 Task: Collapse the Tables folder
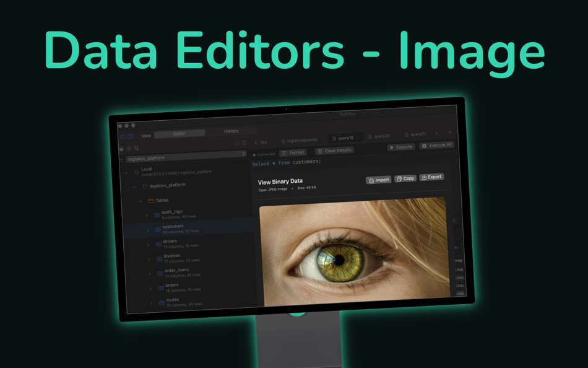pos(141,200)
